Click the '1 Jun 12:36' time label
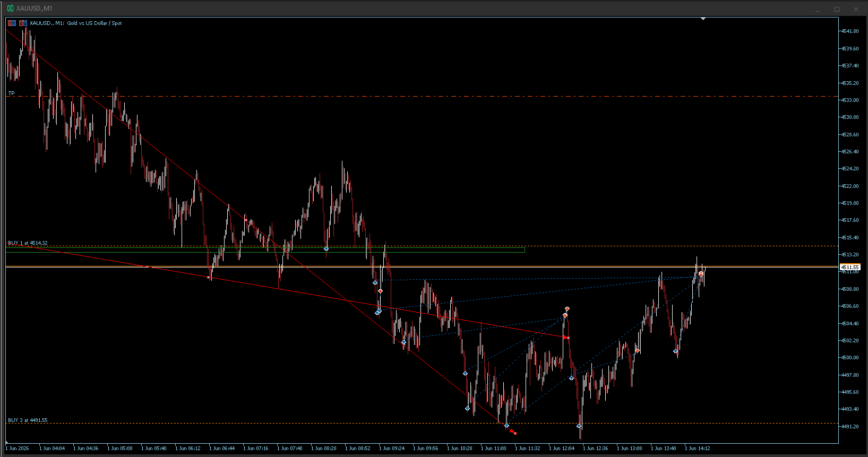 [596, 449]
